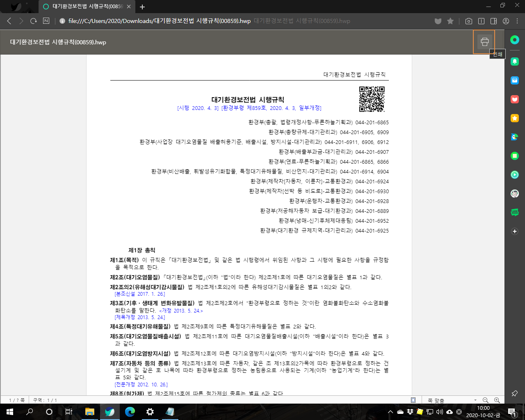The width and height of the screenshot is (525, 420).
Task: Open the blue archive box sidebar icon
Action: 515,80
